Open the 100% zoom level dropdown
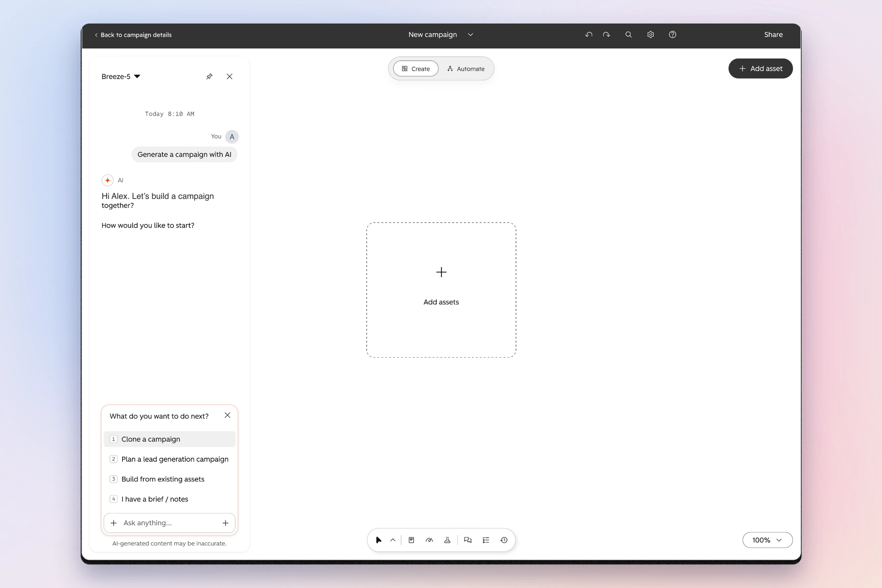 coord(768,540)
